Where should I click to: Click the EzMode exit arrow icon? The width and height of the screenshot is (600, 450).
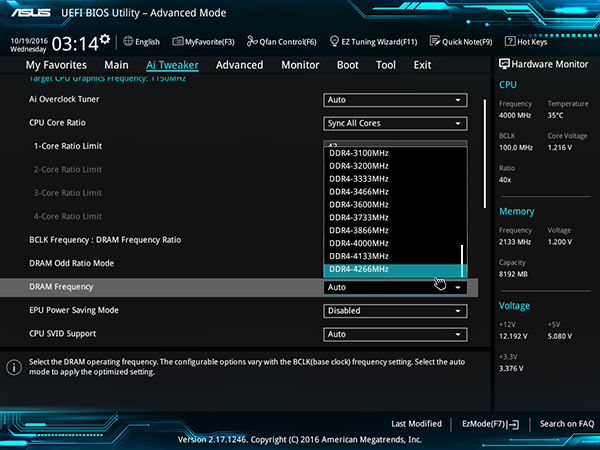point(514,424)
